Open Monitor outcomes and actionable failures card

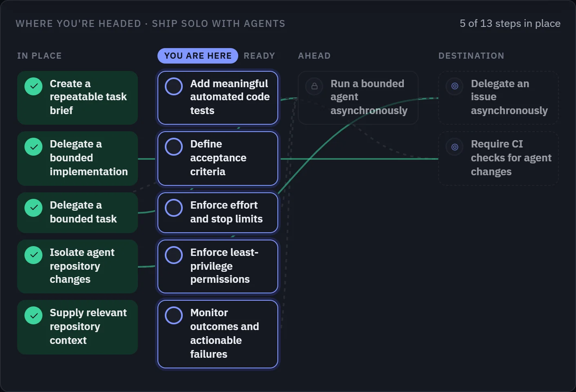tap(218, 334)
